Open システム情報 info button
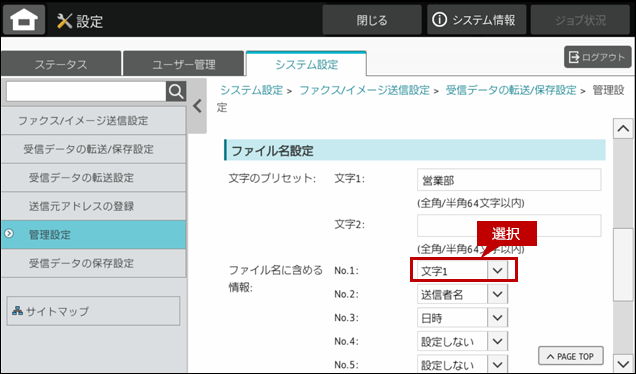 click(x=476, y=20)
